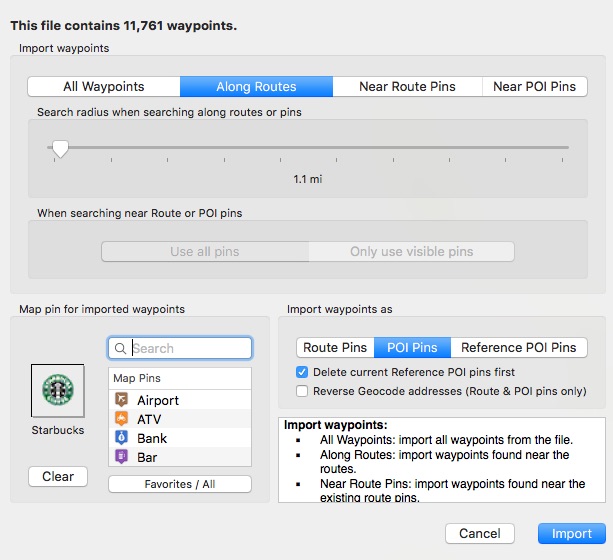Import waypoints as Route Pins
Viewport: 613px width, 560px height.
point(335,348)
